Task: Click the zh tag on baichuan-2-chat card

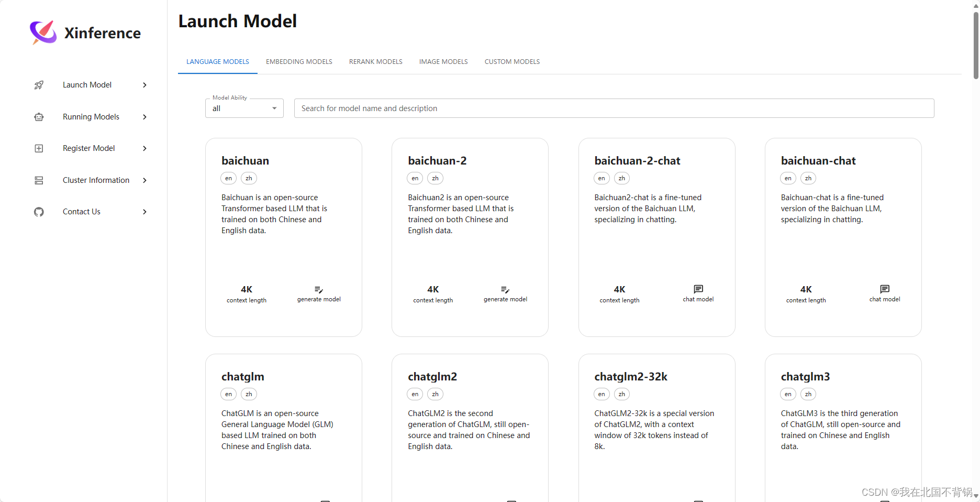Action: tap(622, 178)
